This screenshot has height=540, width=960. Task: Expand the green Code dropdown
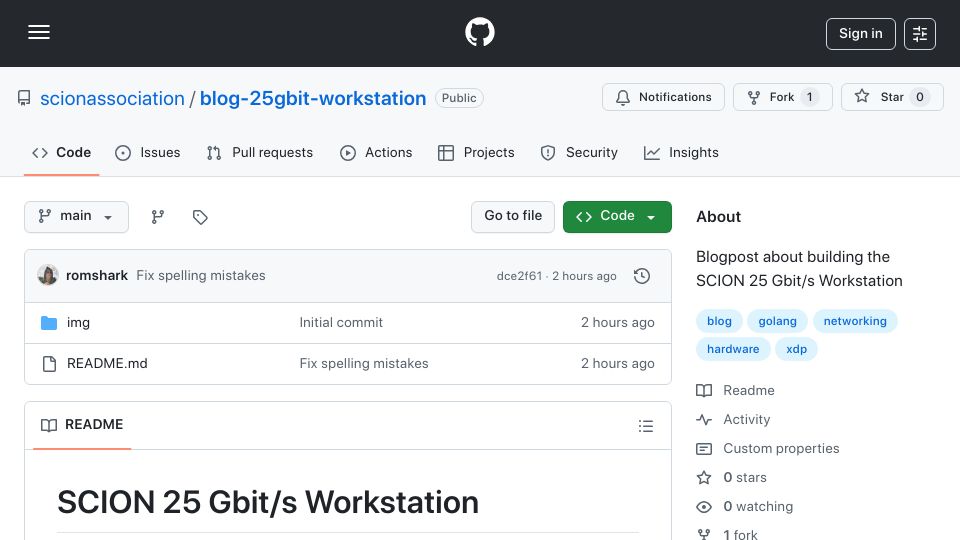pyautogui.click(x=617, y=217)
